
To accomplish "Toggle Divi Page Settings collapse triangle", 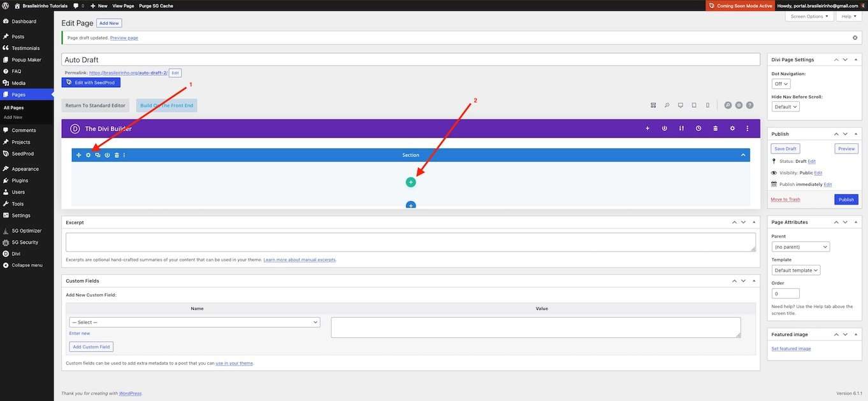I will coord(855,60).
